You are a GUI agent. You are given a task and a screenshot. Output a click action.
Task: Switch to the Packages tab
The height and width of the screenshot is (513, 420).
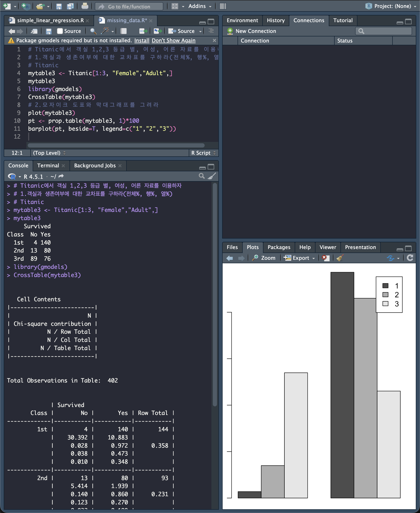(x=279, y=247)
